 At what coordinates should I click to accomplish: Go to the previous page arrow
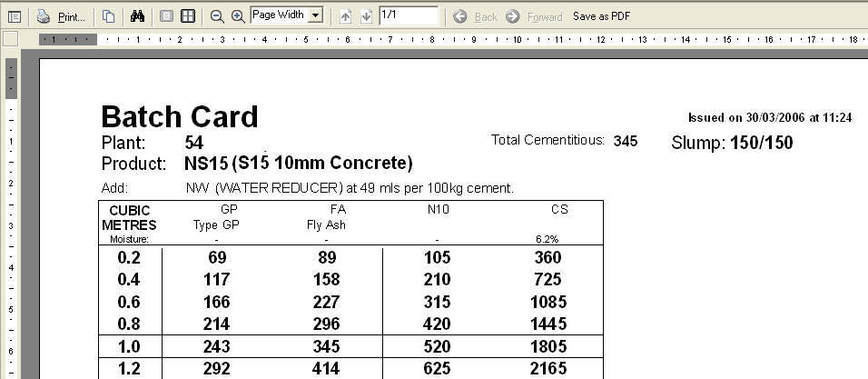[x=346, y=16]
